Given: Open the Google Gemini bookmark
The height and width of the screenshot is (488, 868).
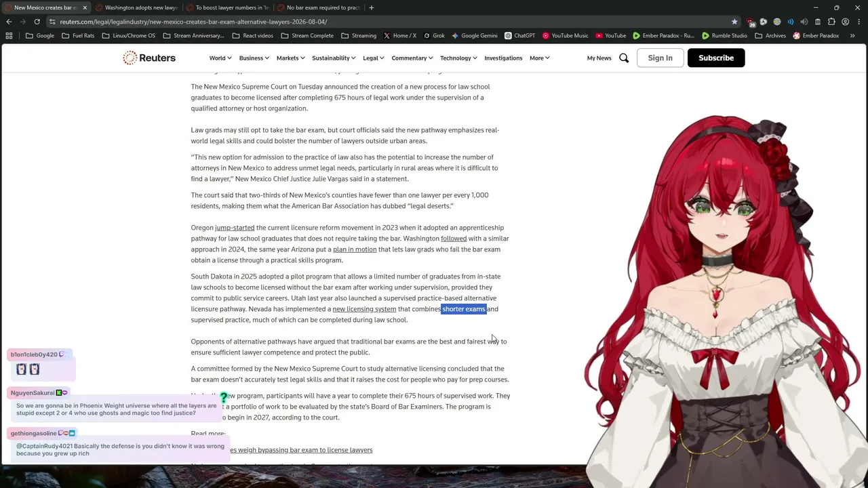Looking at the screenshot, I should point(474,36).
